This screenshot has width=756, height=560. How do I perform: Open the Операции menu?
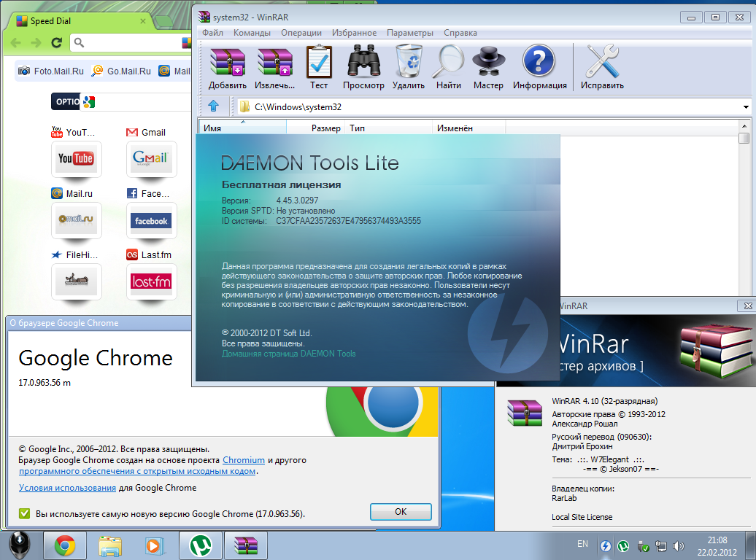click(x=301, y=32)
